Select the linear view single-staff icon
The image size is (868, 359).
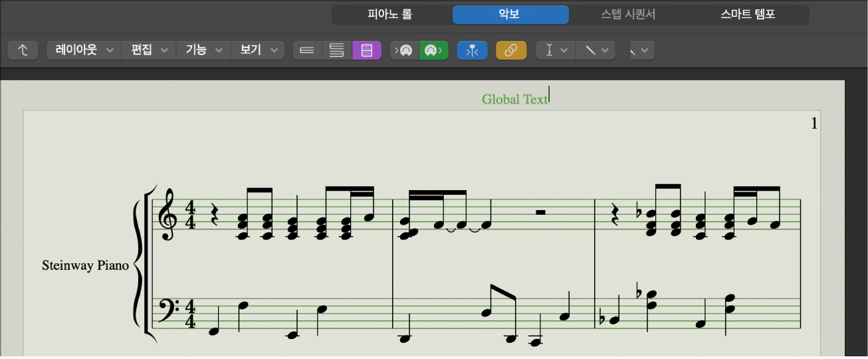[308, 51]
